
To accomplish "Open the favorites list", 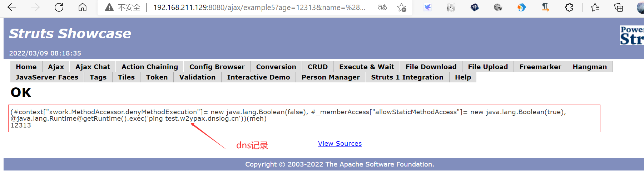I will [x=595, y=8].
